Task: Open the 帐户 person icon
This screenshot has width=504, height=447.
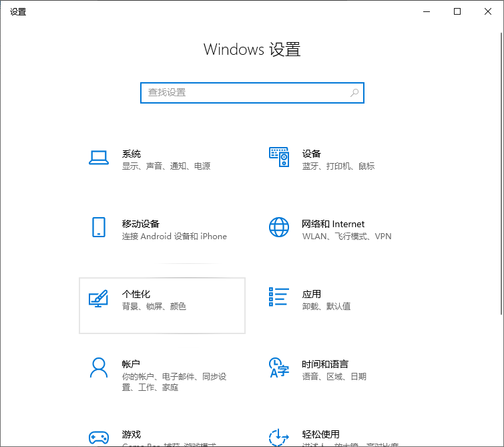Action: point(99,367)
